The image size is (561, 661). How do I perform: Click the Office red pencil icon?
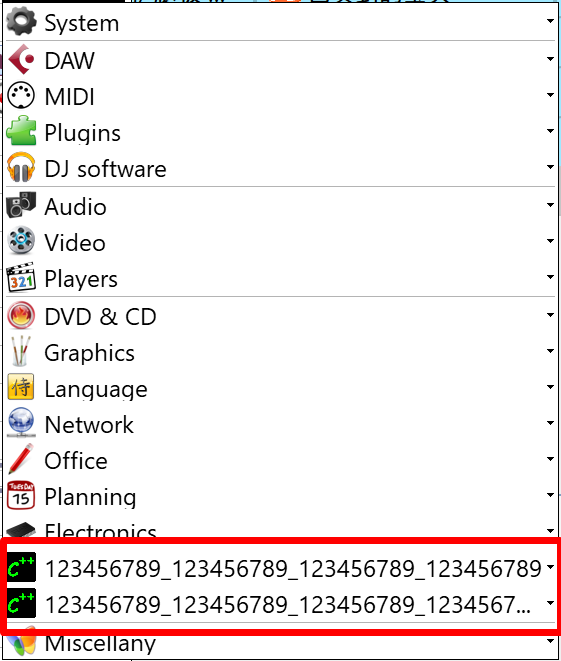point(21,459)
